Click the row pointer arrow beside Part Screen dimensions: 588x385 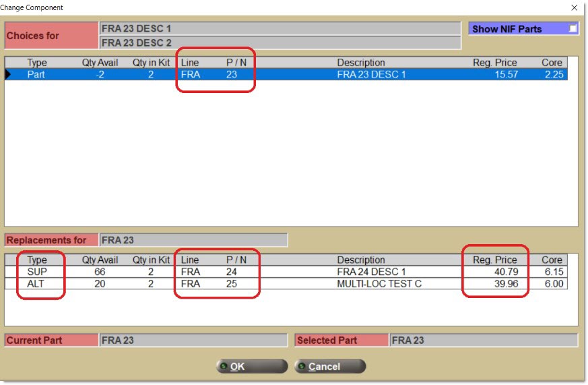pyautogui.click(x=9, y=75)
